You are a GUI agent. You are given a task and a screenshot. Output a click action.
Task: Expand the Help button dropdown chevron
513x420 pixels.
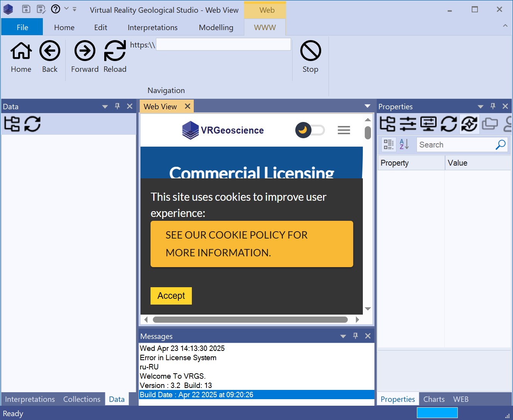pyautogui.click(x=66, y=8)
